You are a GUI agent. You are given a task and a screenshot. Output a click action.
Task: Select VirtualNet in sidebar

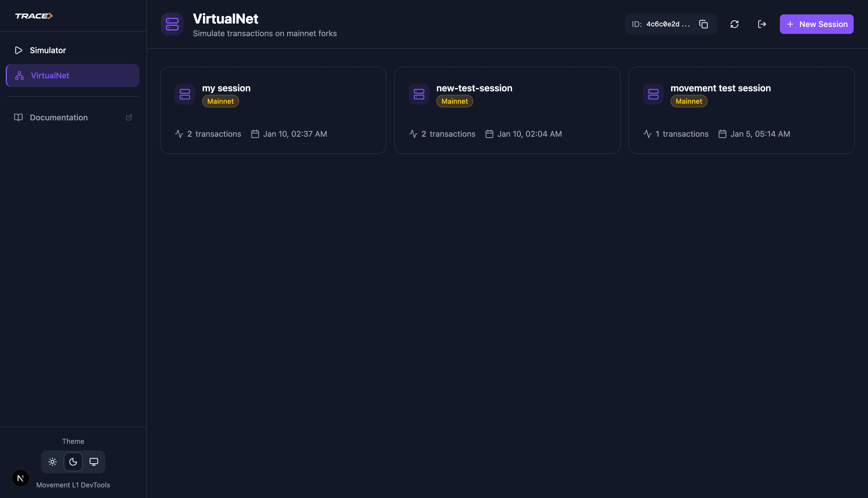click(50, 76)
